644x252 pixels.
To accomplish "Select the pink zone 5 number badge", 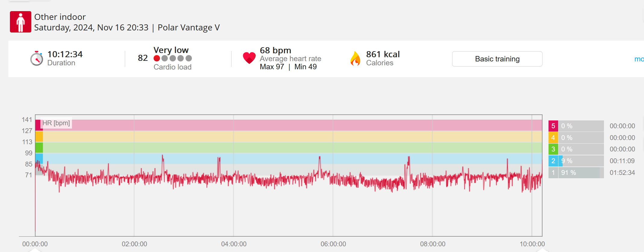I will click(553, 126).
